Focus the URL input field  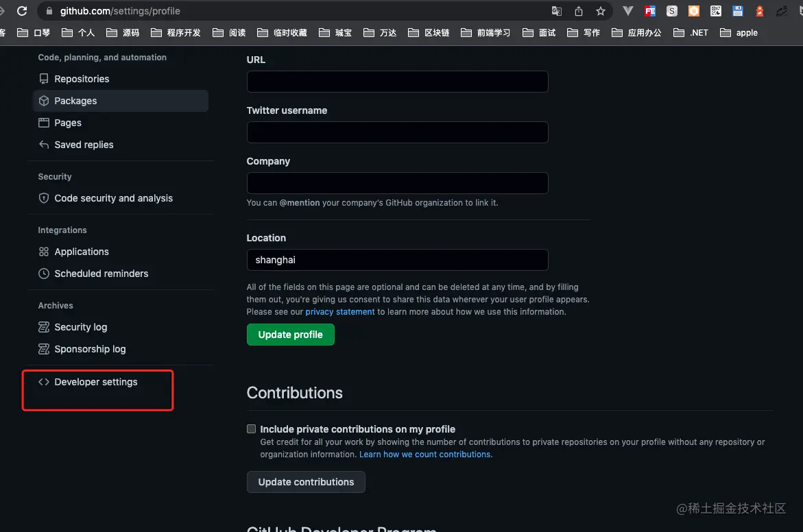[398, 82]
